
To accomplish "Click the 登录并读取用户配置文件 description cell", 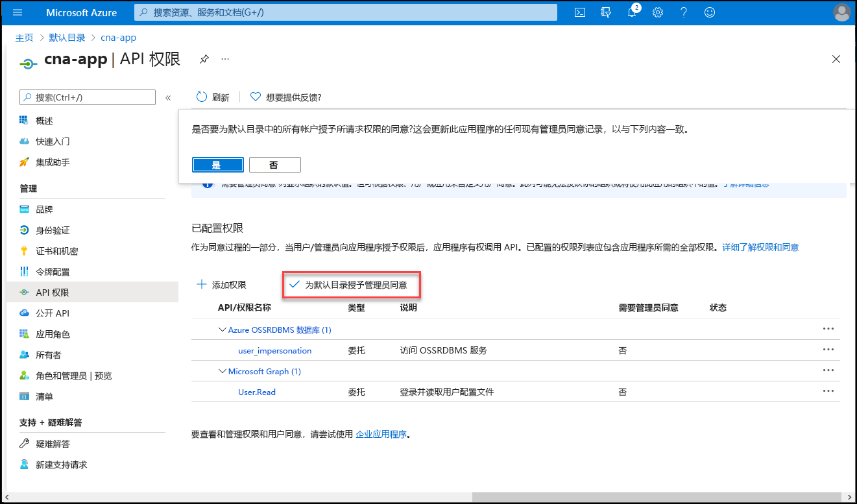I will (448, 392).
